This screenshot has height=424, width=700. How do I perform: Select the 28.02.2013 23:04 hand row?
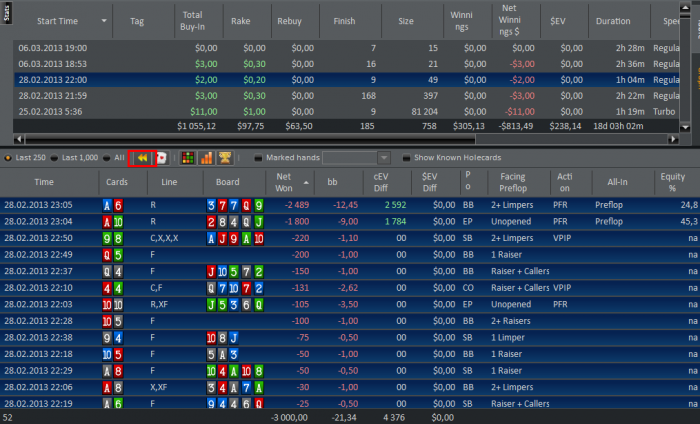350,222
